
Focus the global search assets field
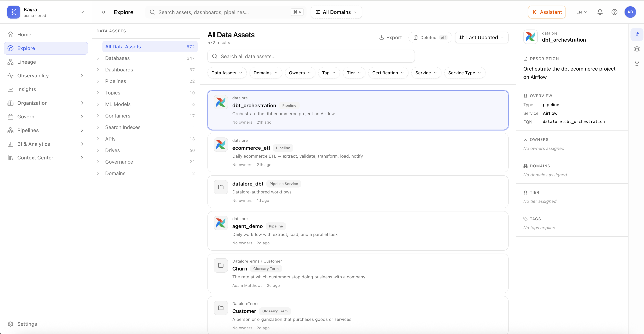pos(226,12)
